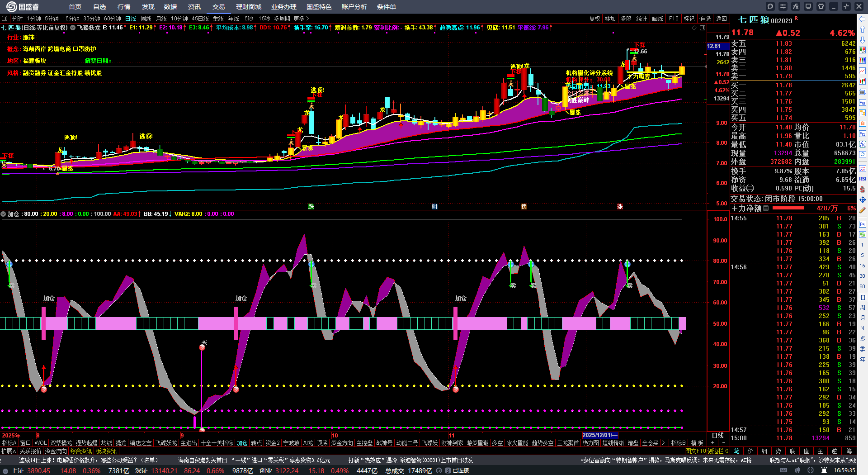
Task: Click the wavy oscillator chart icon in sidebar
Action: click(863, 168)
